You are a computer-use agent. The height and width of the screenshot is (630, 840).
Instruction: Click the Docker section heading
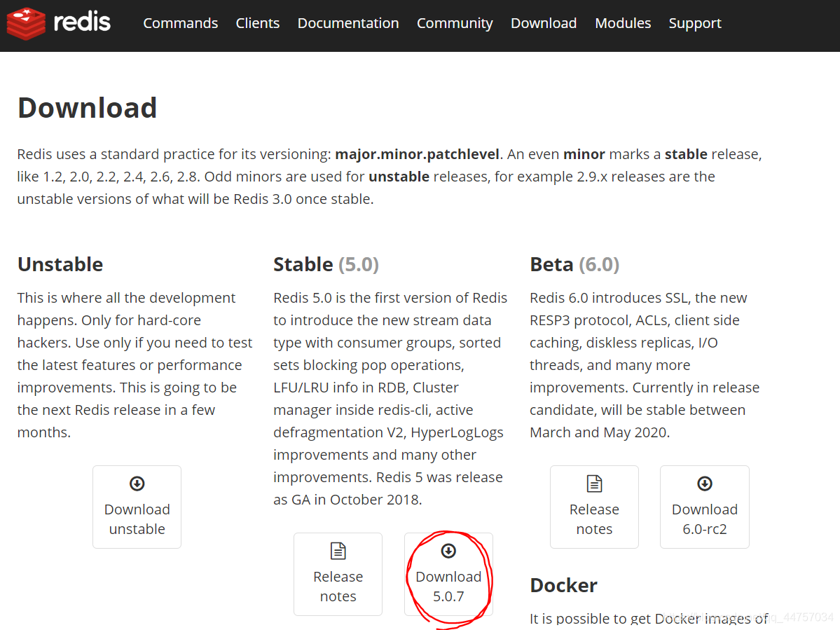(x=563, y=585)
